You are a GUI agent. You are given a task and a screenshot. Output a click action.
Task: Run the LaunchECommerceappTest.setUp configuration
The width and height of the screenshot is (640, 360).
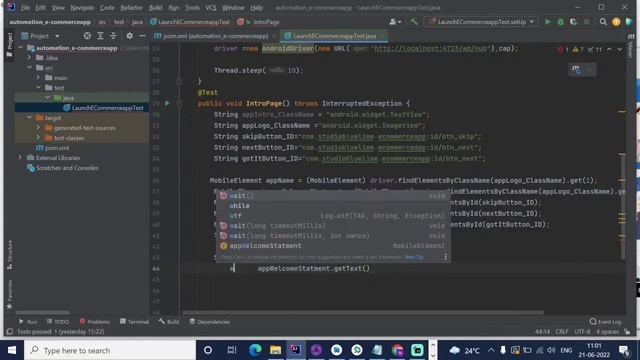[x=548, y=22]
